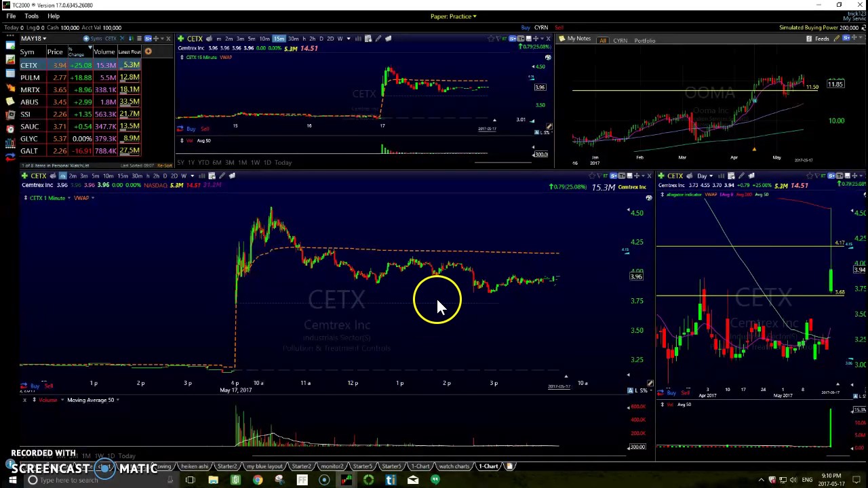Select 5m timeframe on top CETX chart
This screenshot has width=868, height=488.
click(x=252, y=39)
